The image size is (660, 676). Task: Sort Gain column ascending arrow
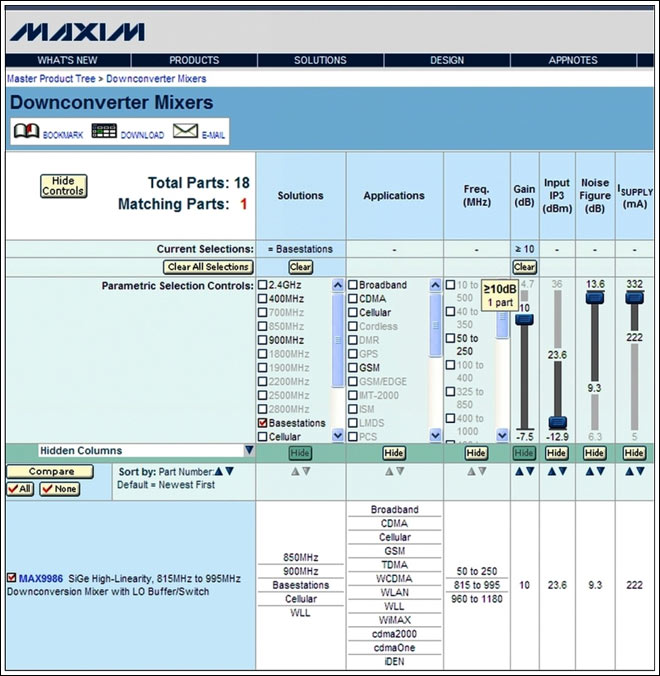pos(519,471)
